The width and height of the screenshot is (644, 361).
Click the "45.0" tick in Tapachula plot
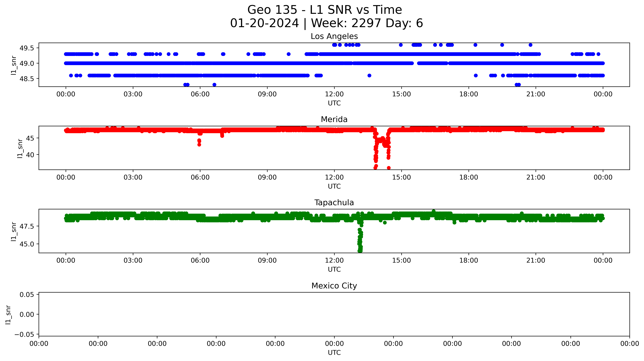point(27,244)
